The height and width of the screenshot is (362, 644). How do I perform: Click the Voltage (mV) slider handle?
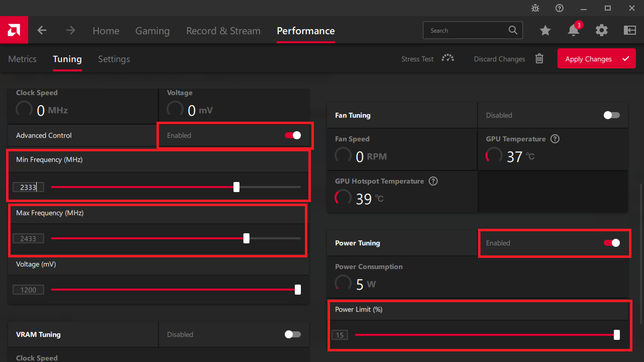point(298,290)
